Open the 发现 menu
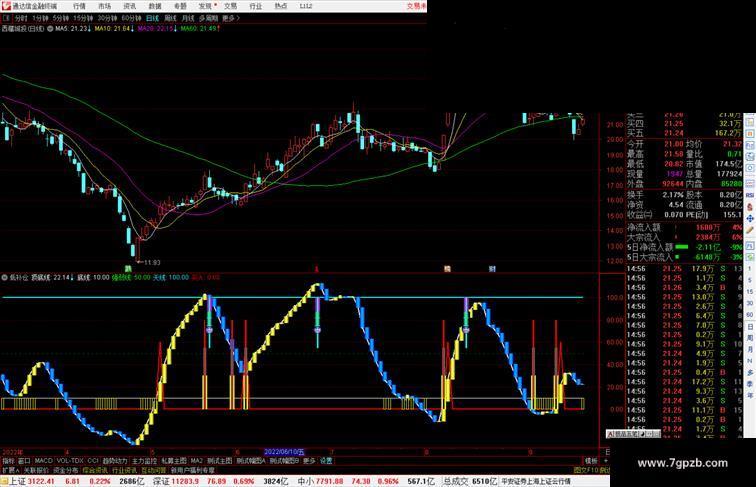Image resolution: width=756 pixels, height=487 pixels. coord(205,6)
